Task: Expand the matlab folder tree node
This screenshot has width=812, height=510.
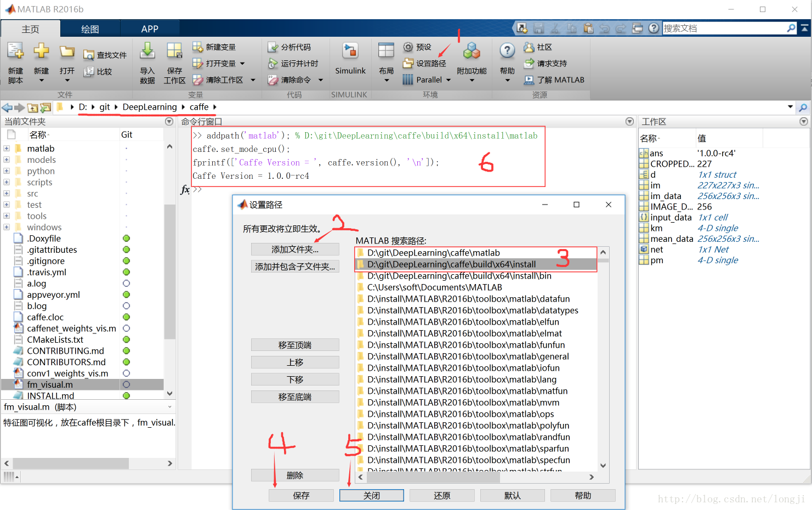Action: coord(7,149)
